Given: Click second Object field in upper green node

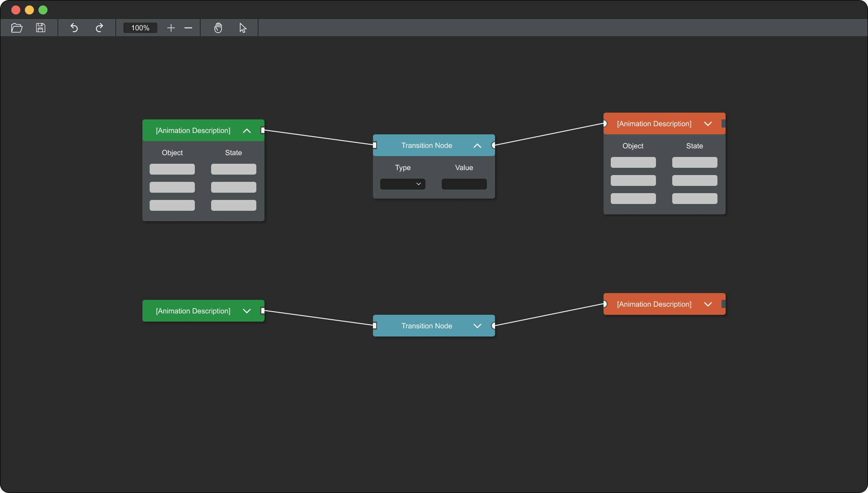Looking at the screenshot, I should click(x=172, y=187).
